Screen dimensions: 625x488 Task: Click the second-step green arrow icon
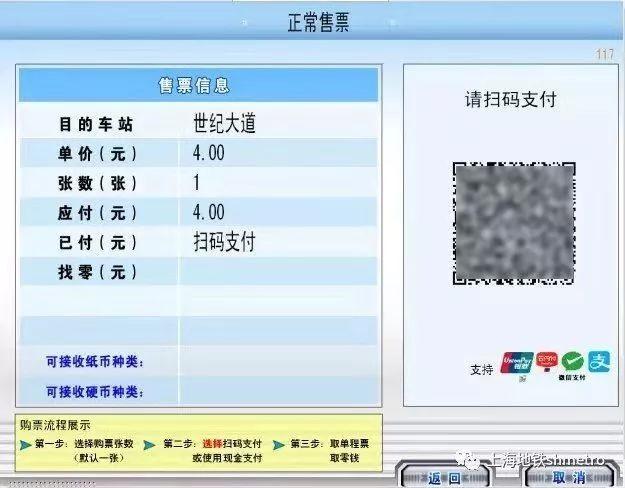(149, 445)
